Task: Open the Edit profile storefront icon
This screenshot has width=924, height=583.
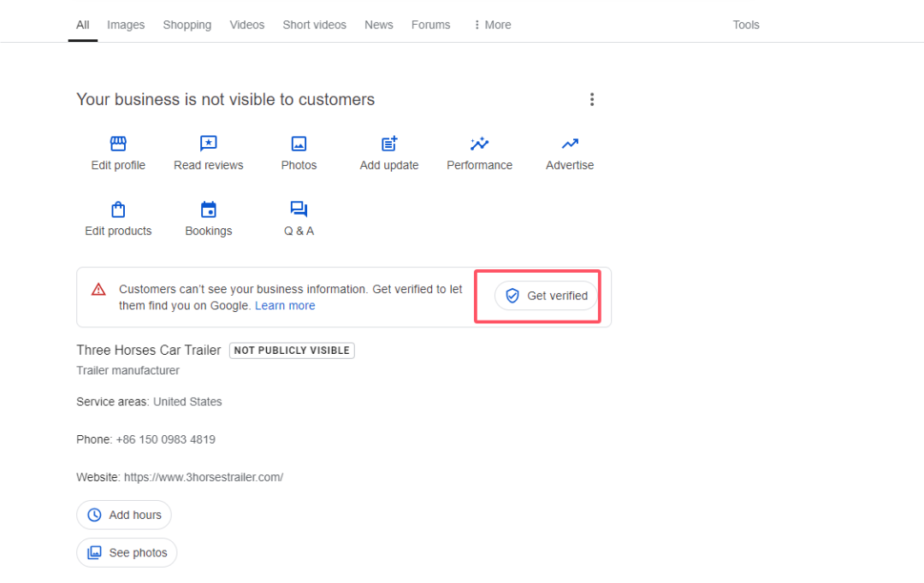Action: pyautogui.click(x=118, y=144)
